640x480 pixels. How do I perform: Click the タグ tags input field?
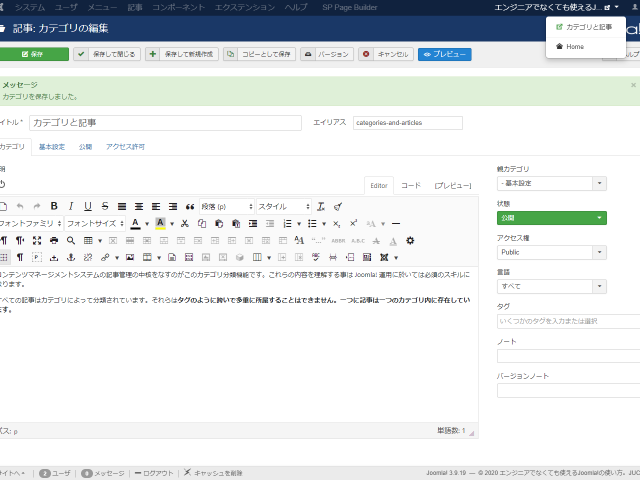(x=569, y=321)
